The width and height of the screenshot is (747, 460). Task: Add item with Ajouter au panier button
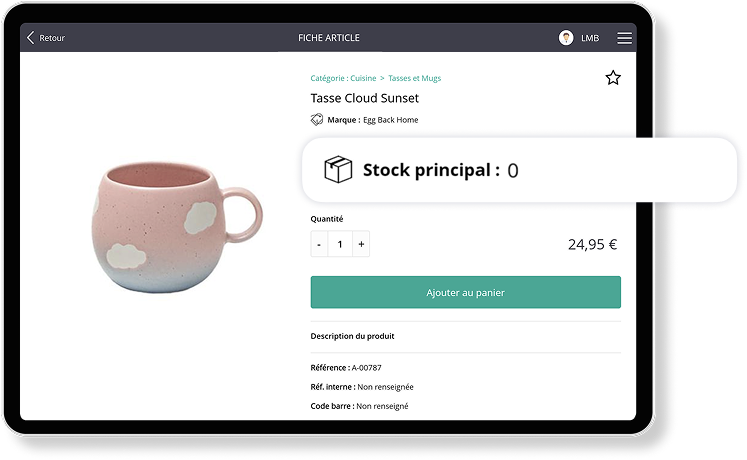(x=465, y=292)
